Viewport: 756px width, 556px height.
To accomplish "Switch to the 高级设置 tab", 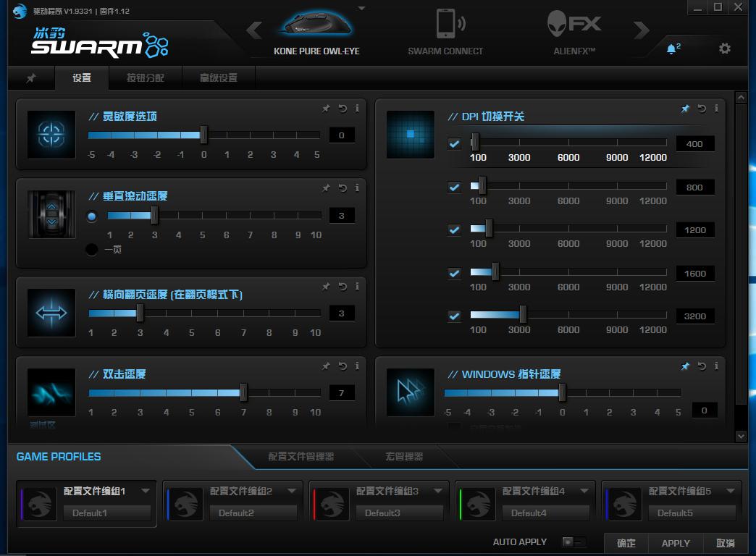I will coord(219,77).
